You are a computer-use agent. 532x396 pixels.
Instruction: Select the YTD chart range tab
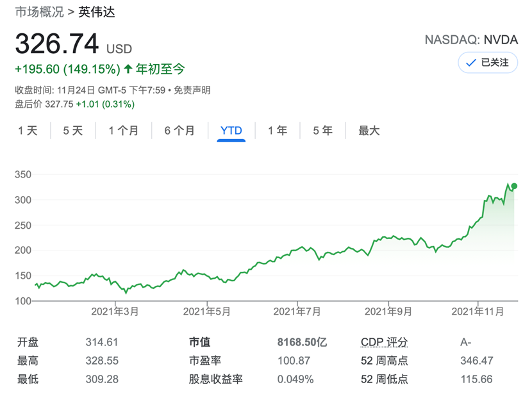pyautogui.click(x=231, y=131)
